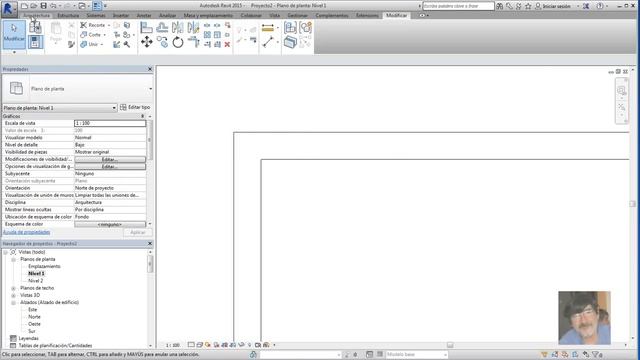
Task: Open the Recorte dropdown arrow
Action: [109, 25]
